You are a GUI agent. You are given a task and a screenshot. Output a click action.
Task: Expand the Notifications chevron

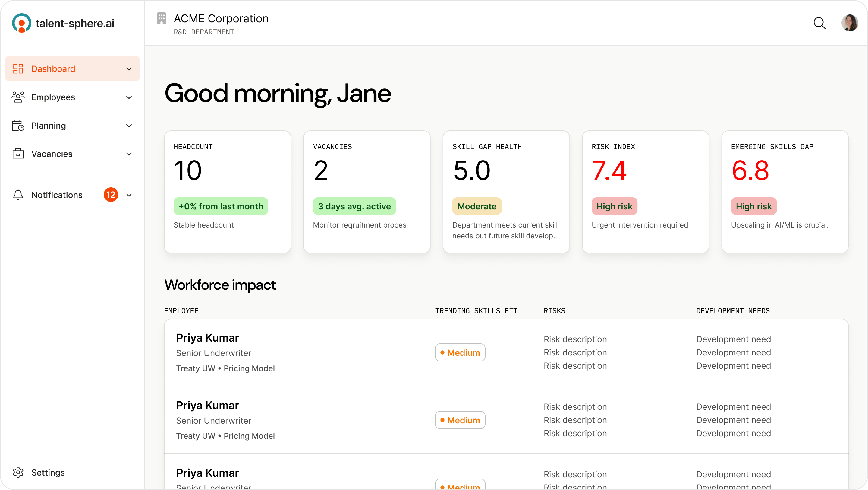(129, 195)
